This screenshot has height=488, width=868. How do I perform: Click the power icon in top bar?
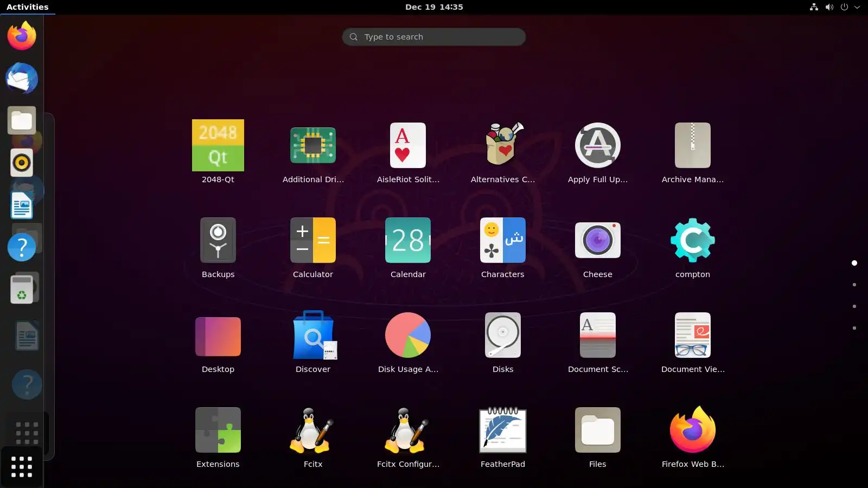click(844, 7)
